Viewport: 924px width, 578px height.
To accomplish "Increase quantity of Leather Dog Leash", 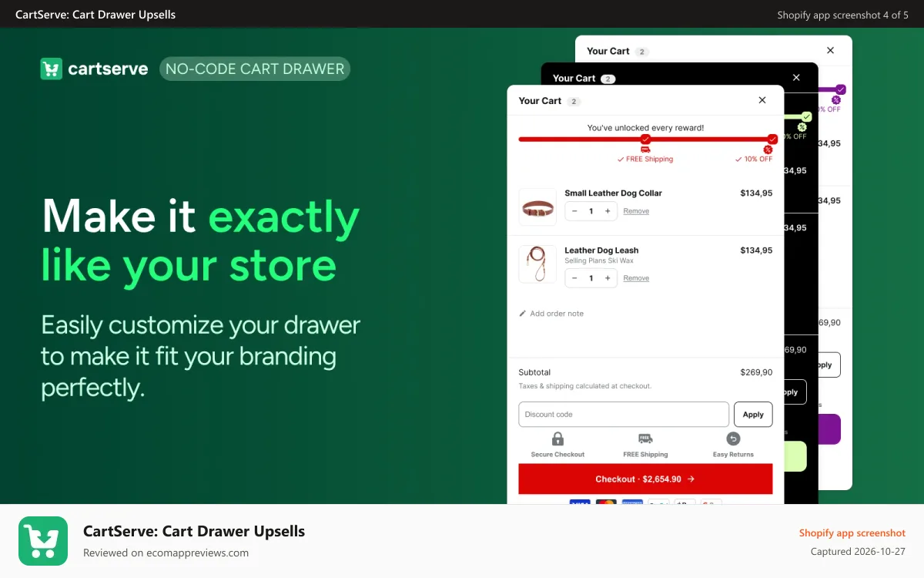I will point(608,278).
